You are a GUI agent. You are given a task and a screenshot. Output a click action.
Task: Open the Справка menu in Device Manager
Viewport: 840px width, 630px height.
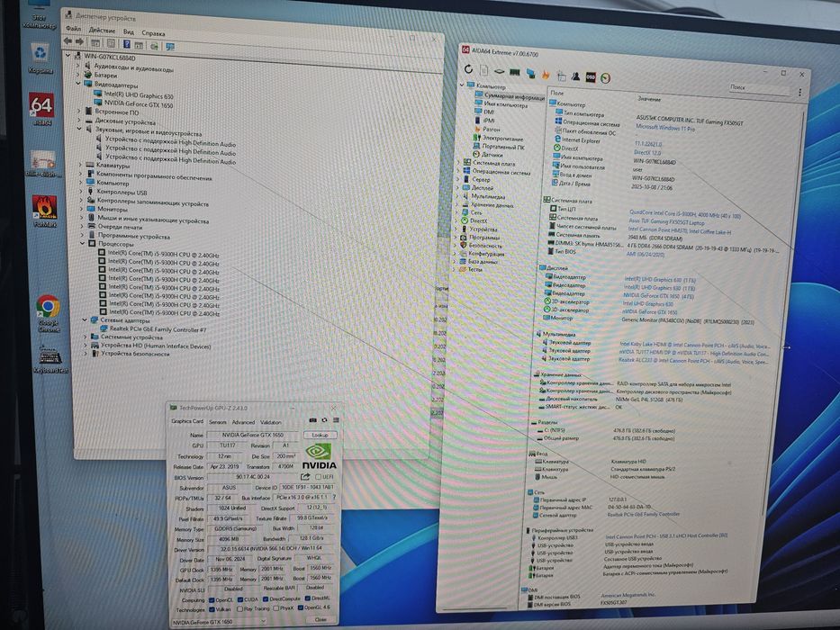coord(153,33)
